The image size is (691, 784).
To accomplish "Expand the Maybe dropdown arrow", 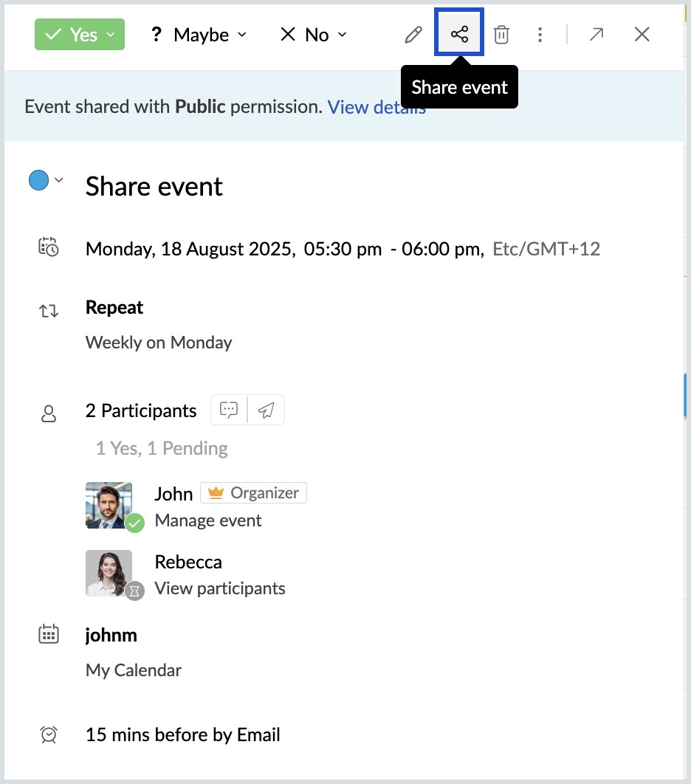I will pos(242,34).
